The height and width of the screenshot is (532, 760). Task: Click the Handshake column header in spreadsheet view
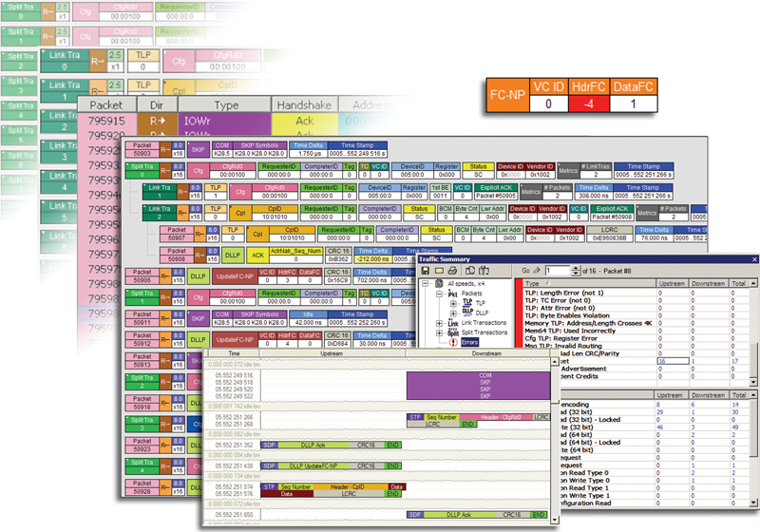coord(304,104)
